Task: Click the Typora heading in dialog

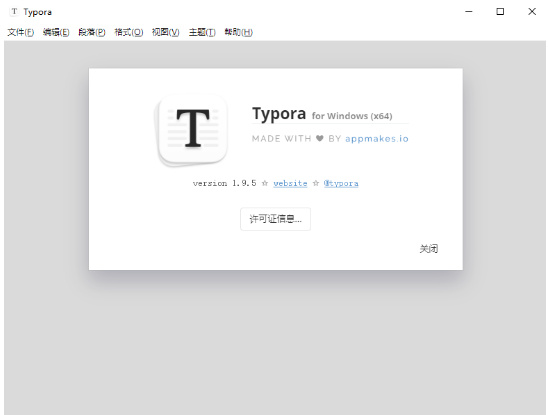Action: 279,114
